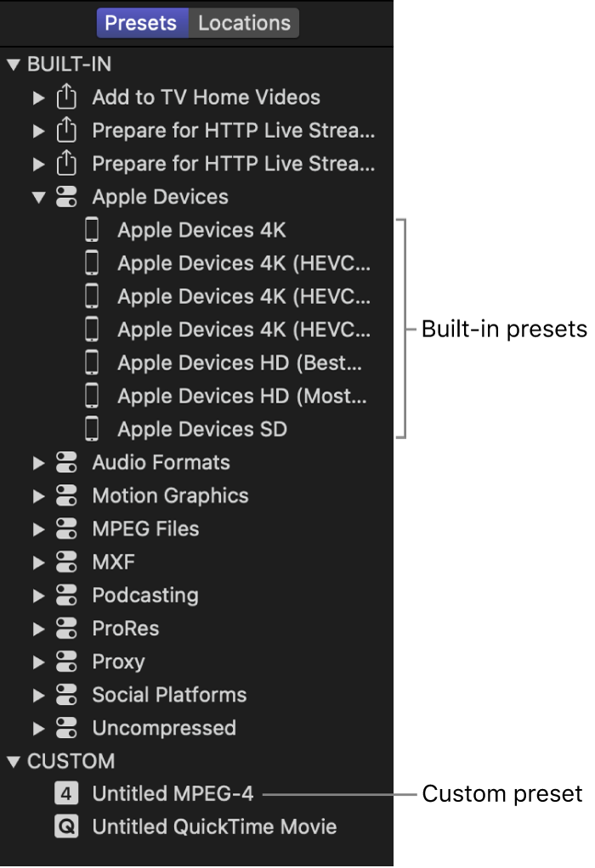Click the MPEG-4 custom preset icon
This screenshot has height=868, width=595.
click(66, 793)
